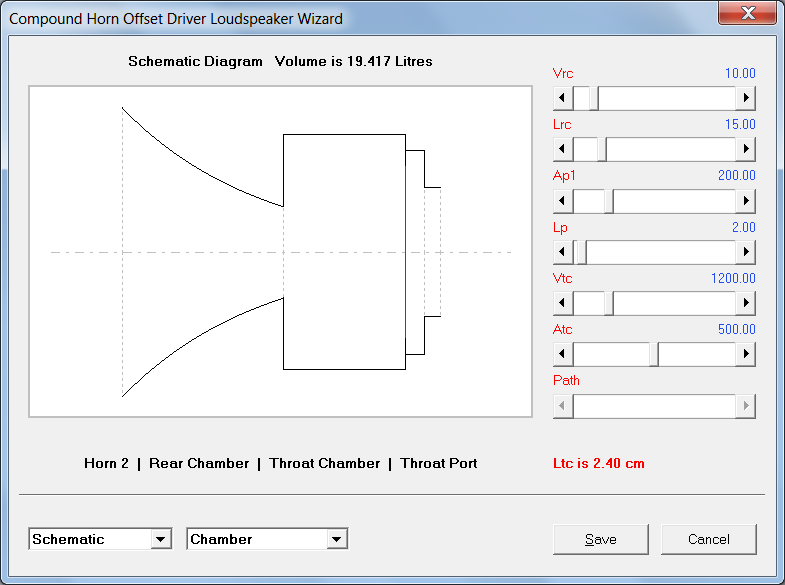This screenshot has width=785, height=585.
Task: Click the left arrow of the Lp slider
Action: pos(563,252)
